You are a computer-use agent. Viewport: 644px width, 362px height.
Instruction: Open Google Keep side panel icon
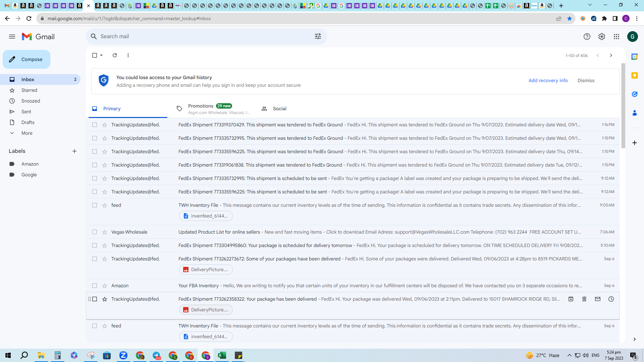(635, 75)
